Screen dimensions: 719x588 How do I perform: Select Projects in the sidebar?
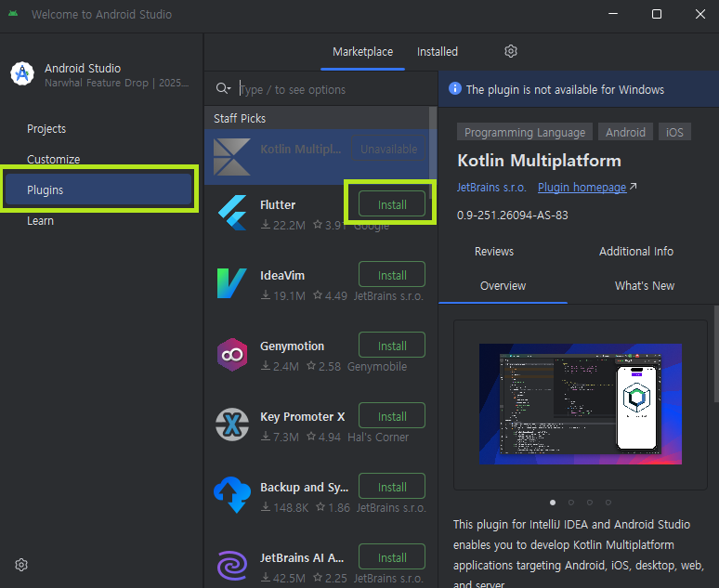(46, 129)
